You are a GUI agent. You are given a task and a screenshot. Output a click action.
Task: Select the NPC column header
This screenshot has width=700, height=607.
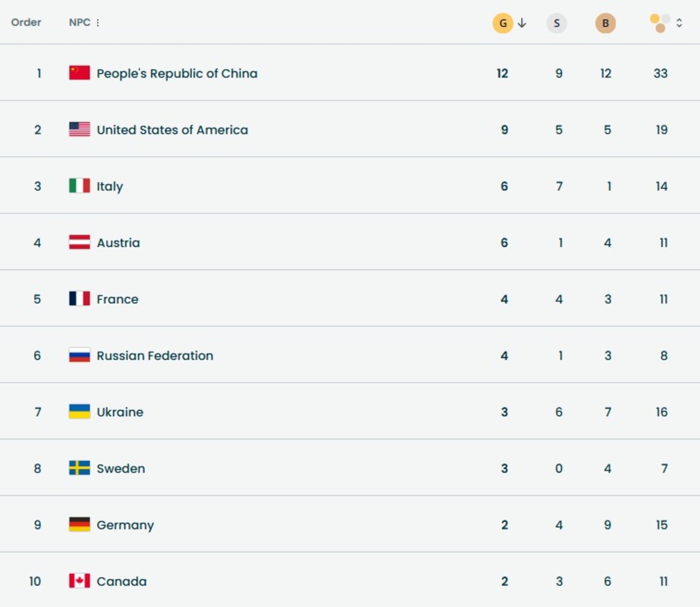pyautogui.click(x=79, y=23)
